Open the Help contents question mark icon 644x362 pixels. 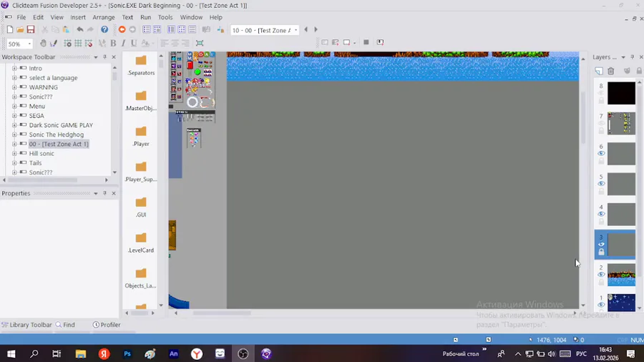(104, 29)
